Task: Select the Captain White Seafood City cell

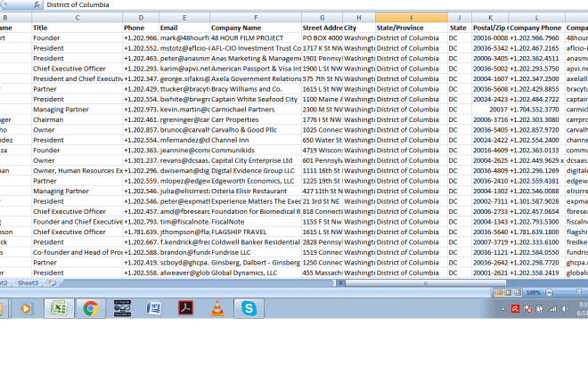Action: 256,99
